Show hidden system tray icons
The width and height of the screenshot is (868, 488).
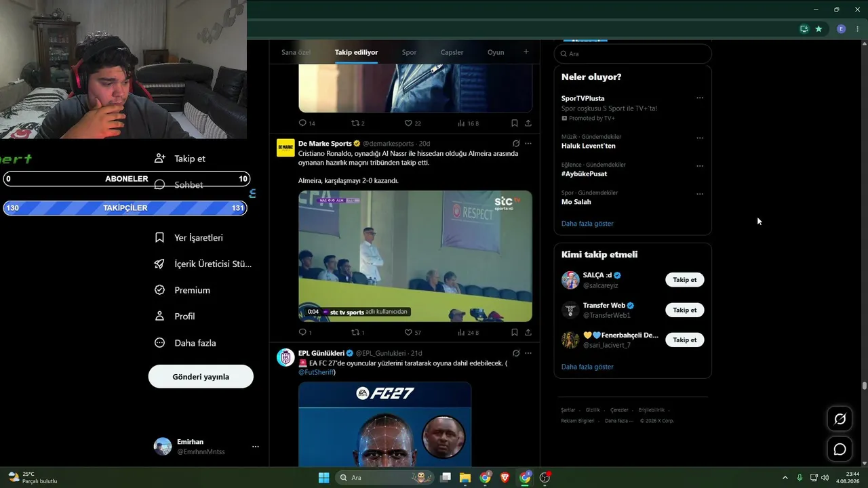click(x=785, y=477)
